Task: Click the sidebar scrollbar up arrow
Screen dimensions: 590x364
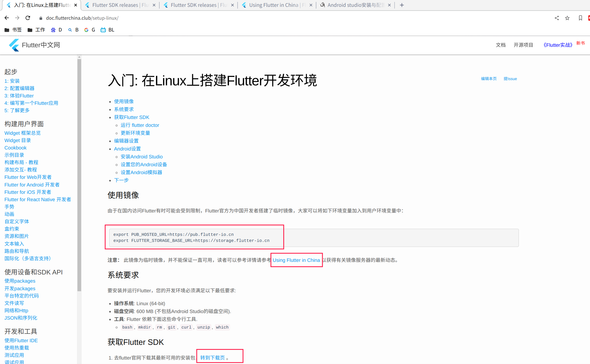Action: (x=79, y=57)
